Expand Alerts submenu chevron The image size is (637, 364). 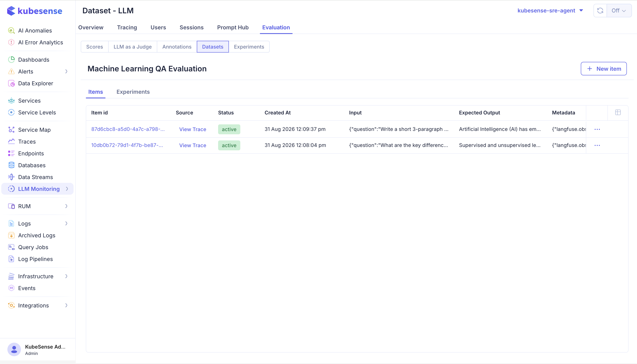66,72
